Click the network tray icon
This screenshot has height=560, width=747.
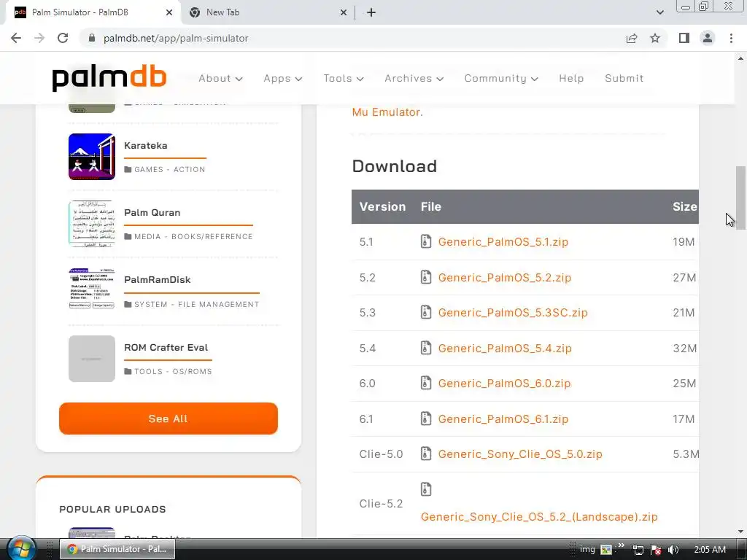click(x=638, y=550)
